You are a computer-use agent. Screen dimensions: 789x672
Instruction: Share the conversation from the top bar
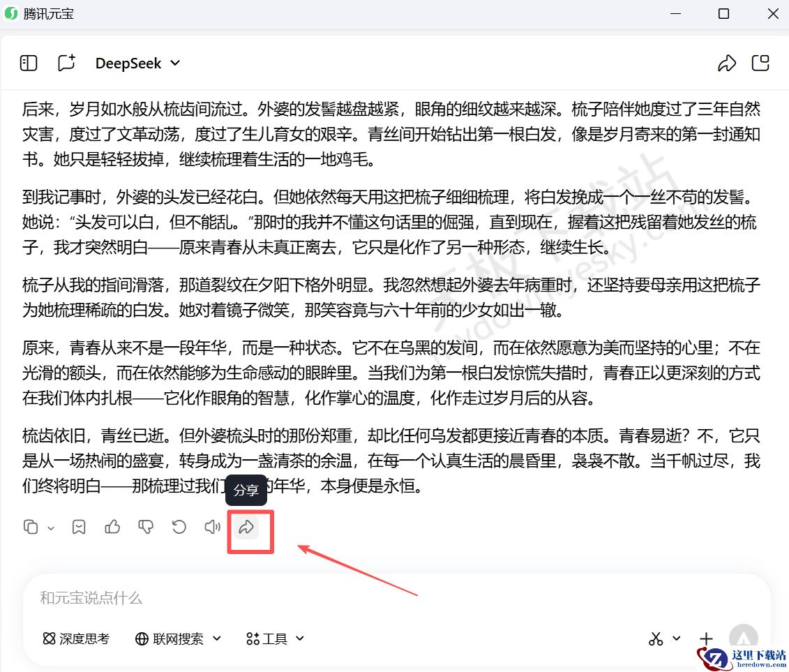click(727, 63)
